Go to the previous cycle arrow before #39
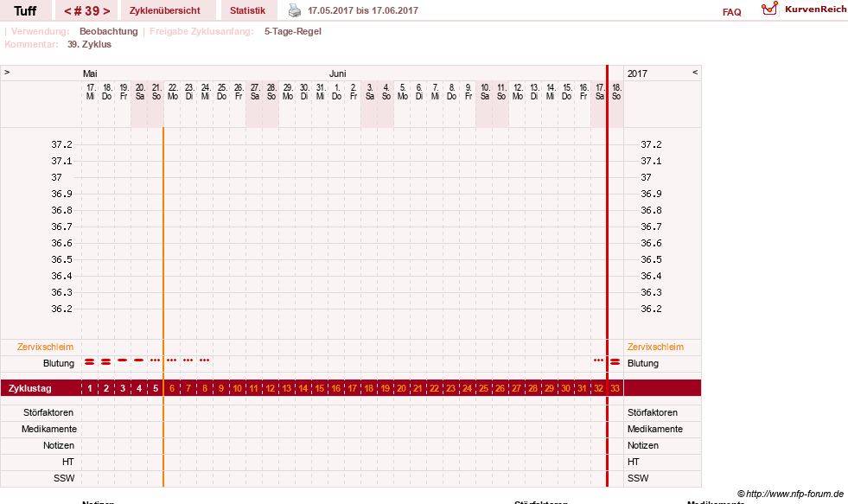 pyautogui.click(x=67, y=11)
